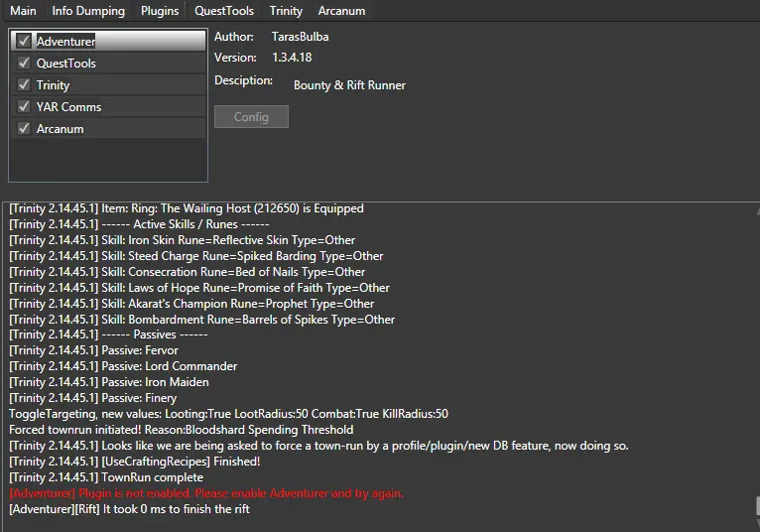Open the QuestTools tab
This screenshot has width=760, height=532.
[x=224, y=11]
